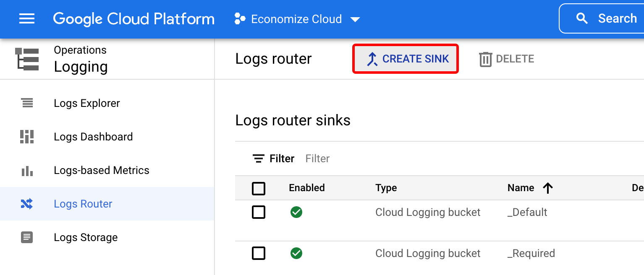
Task: Click the Logs router sinks heading
Action: point(293,120)
